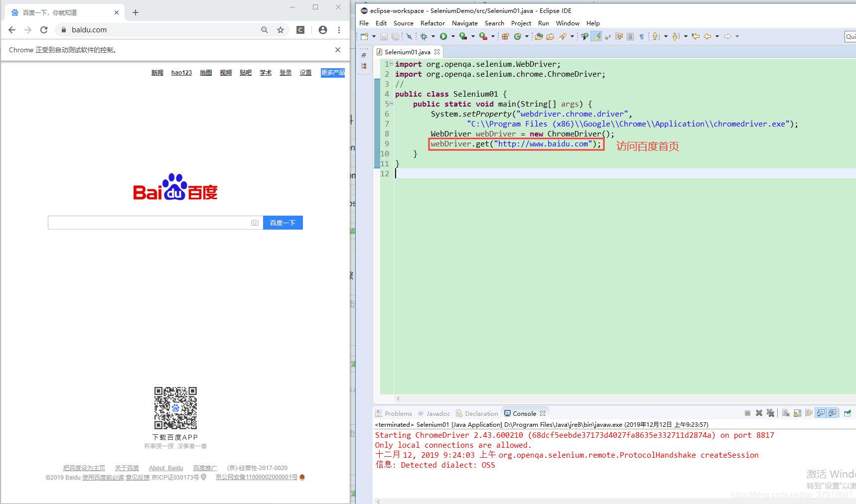Collapse main method fold marker at line 5
This screenshot has height=504, width=856.
pyautogui.click(x=391, y=104)
